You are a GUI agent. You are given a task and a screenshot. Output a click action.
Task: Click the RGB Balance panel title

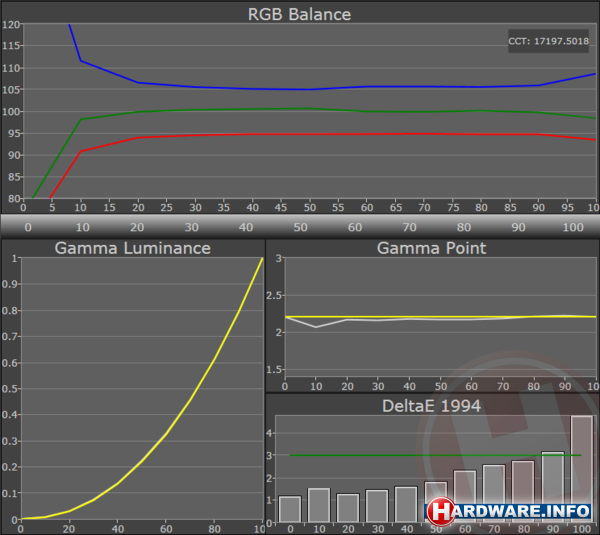(x=299, y=14)
